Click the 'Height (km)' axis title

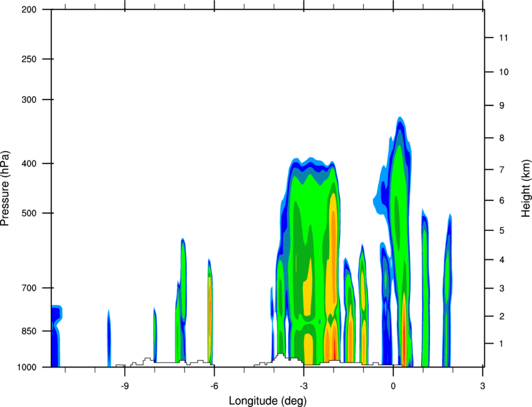point(526,188)
